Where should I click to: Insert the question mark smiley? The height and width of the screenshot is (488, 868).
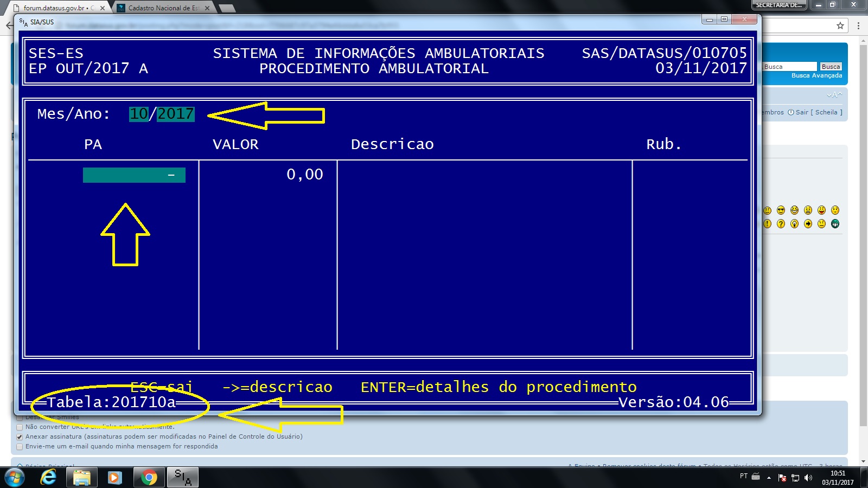click(x=781, y=224)
